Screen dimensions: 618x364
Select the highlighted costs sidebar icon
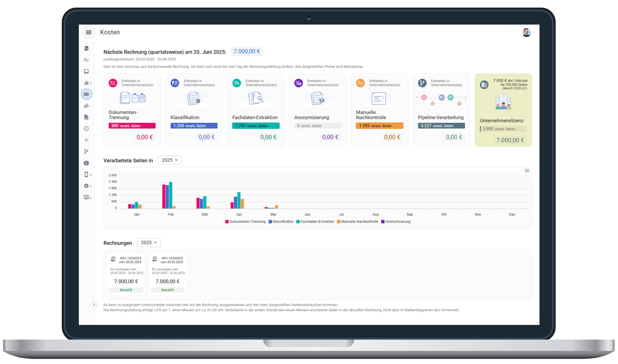click(x=87, y=94)
